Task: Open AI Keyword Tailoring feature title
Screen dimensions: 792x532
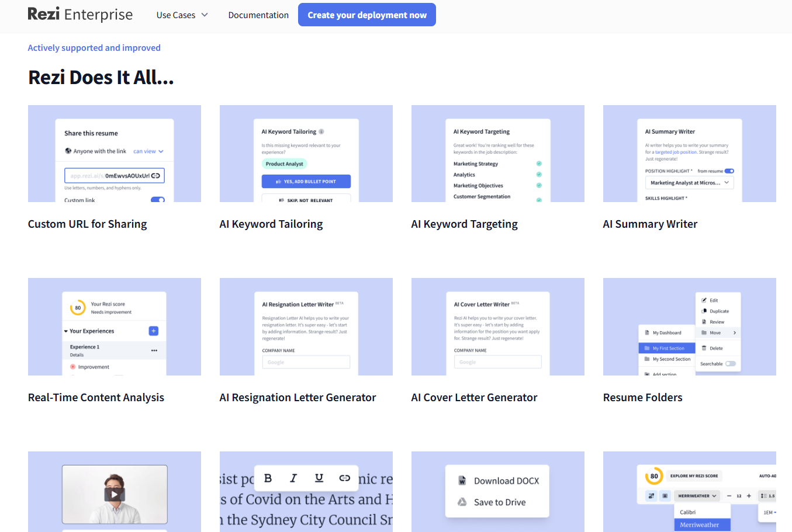Action: (271, 224)
